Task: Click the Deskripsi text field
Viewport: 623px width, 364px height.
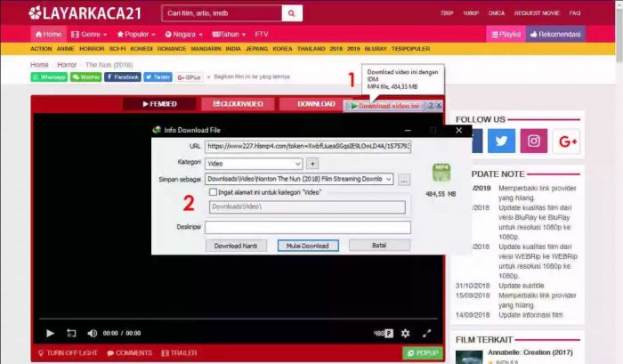Action: tap(308, 227)
